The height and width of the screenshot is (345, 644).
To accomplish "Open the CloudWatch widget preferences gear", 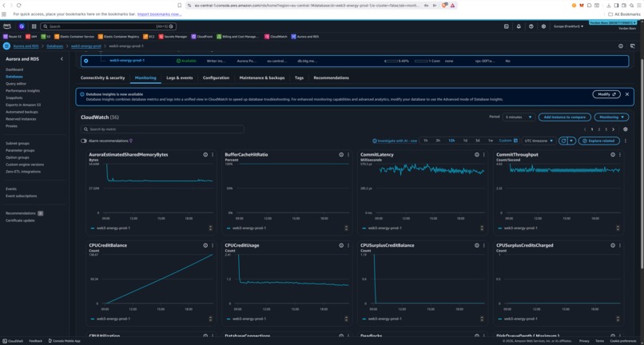I will pyautogui.click(x=625, y=129).
